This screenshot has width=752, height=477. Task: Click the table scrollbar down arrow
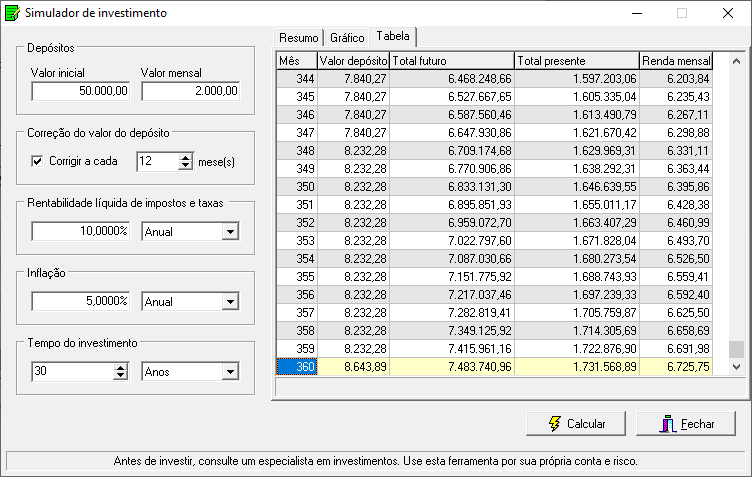pos(736,367)
